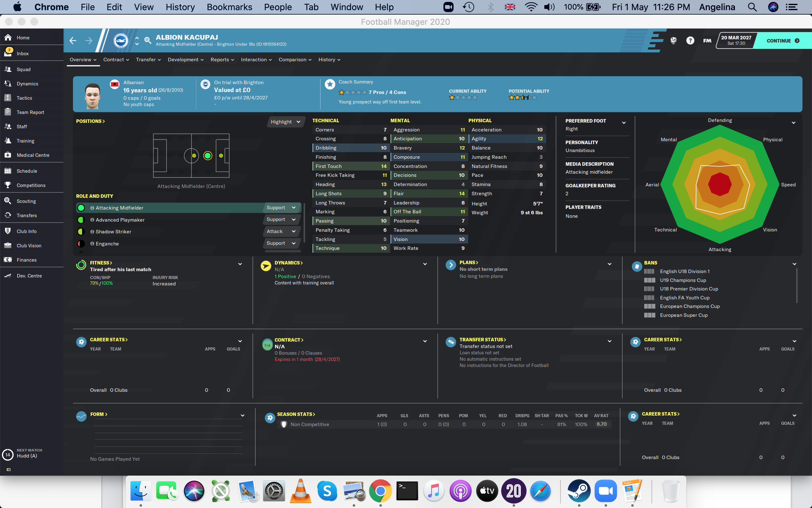Select the central attacking midfielder pitch position dot
Screen dimensions: 812x508
tap(208, 156)
